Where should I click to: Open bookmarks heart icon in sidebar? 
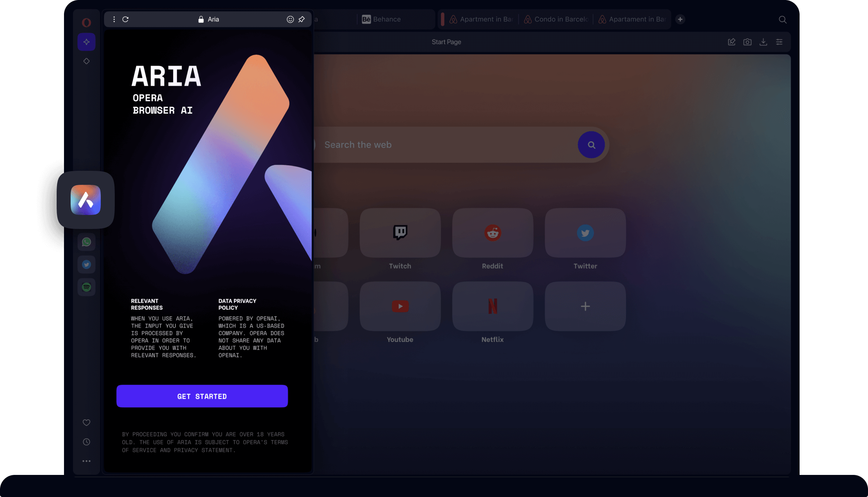(86, 423)
